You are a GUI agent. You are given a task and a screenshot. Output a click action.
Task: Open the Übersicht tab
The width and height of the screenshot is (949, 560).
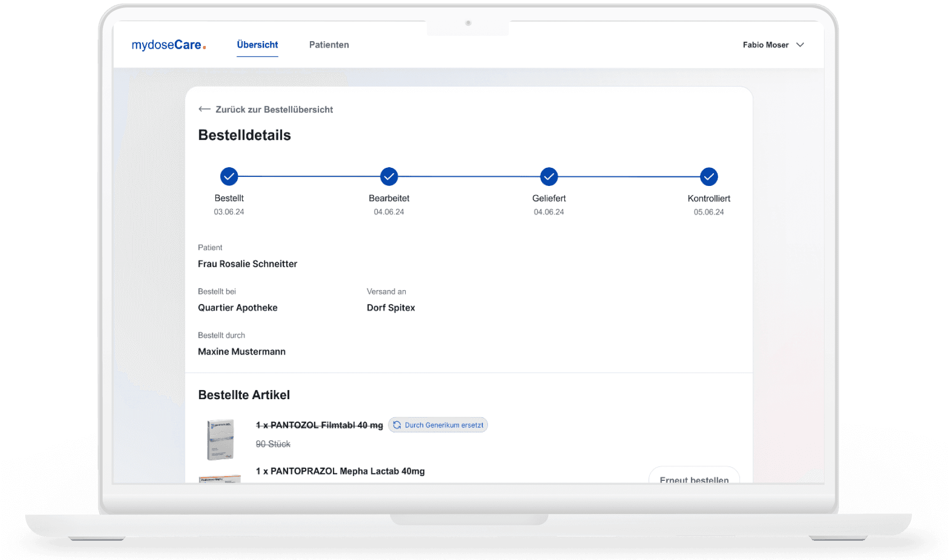pos(258,45)
